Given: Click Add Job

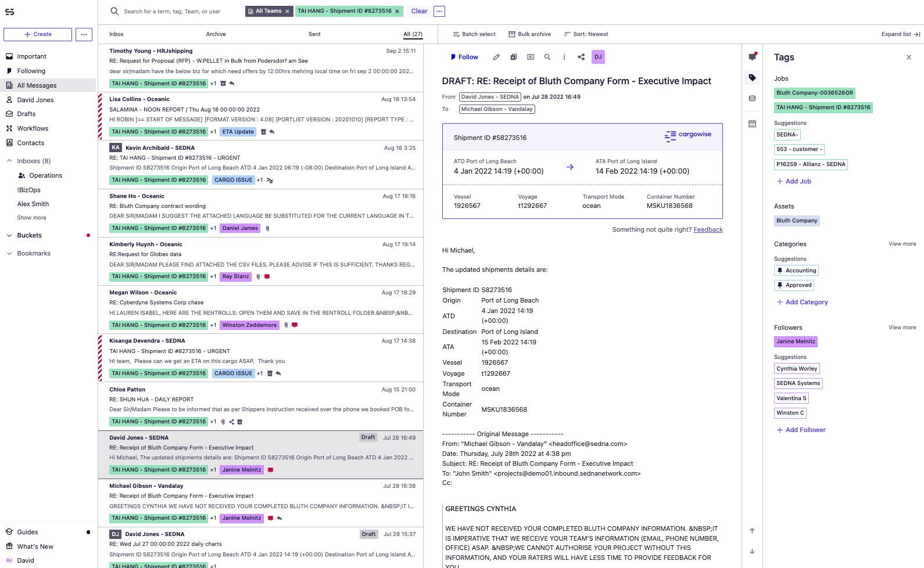Looking at the screenshot, I should pos(794,181).
